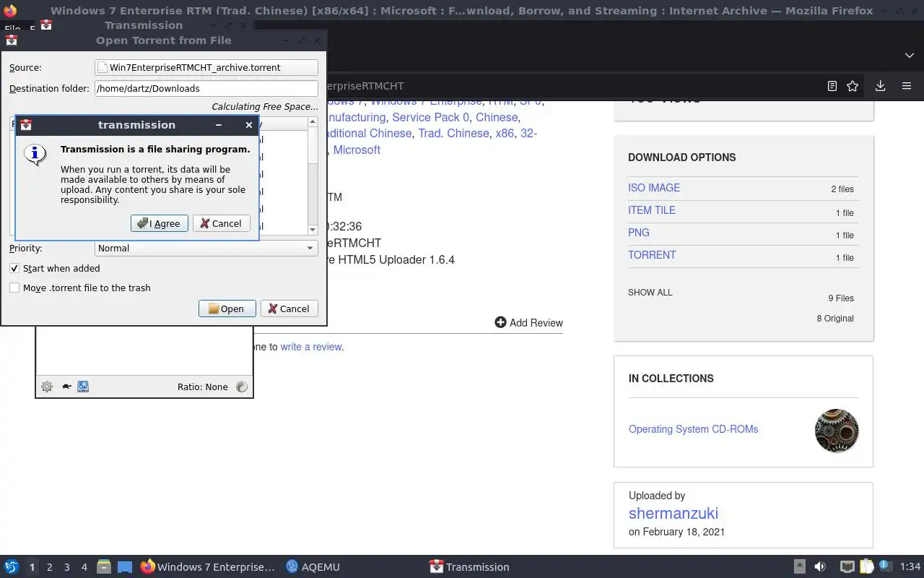924x578 pixels.
Task: Choose source torrent file Win7EnterpriseRTMCHT_archive.torrent
Action: click(x=206, y=67)
